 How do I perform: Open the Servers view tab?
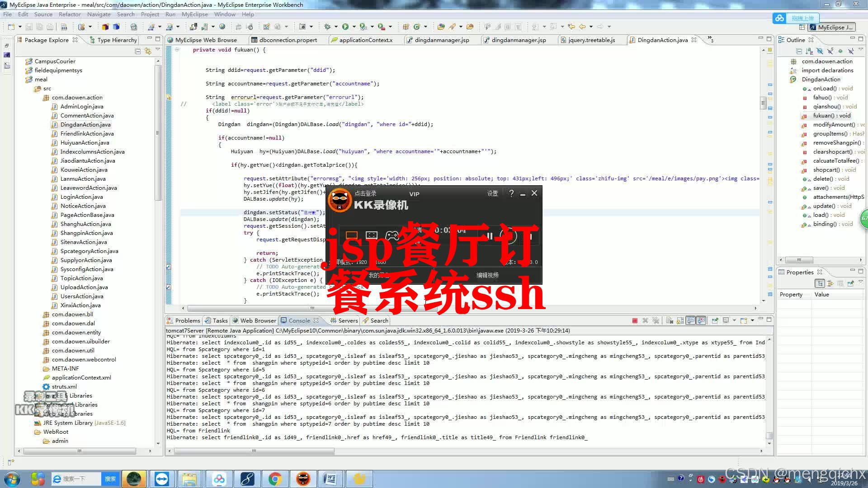click(x=348, y=320)
